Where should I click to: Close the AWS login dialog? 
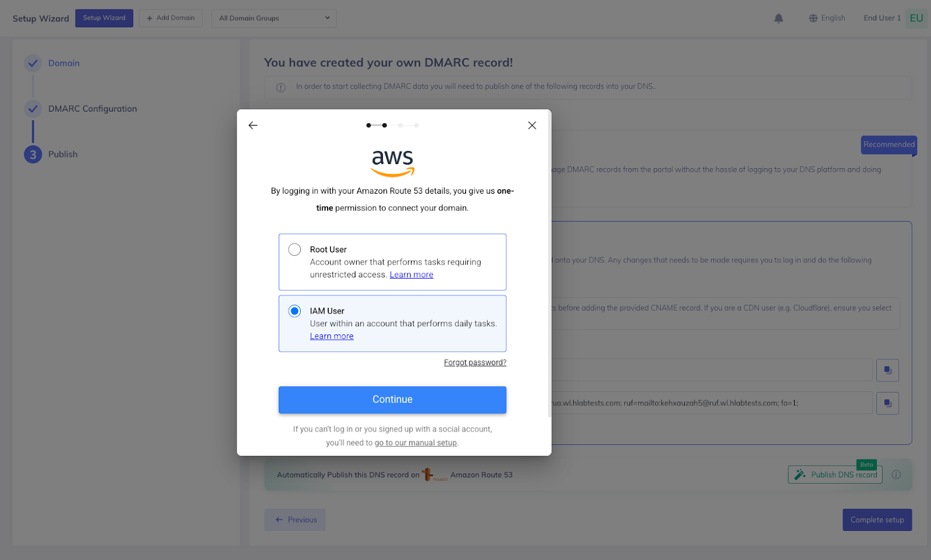click(532, 125)
